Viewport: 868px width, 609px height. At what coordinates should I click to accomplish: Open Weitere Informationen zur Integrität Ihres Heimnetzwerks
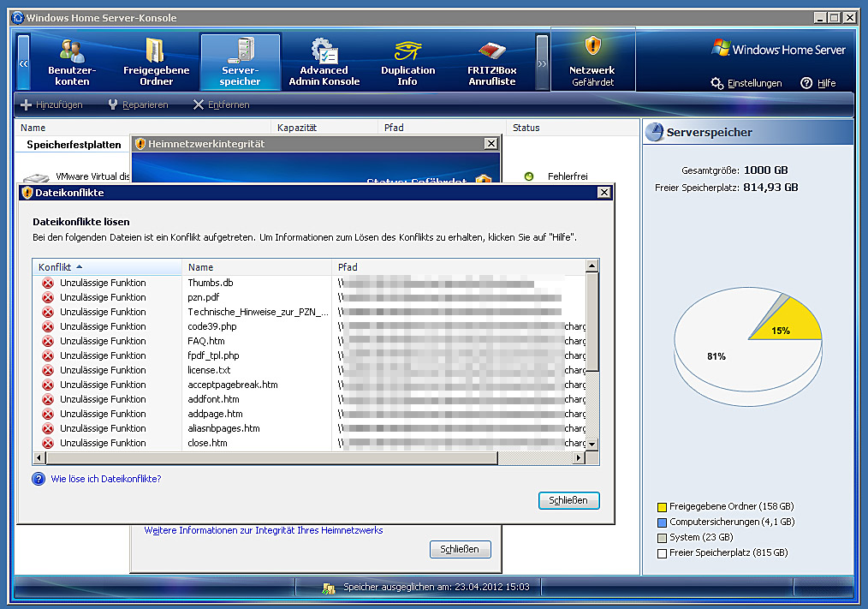(264, 530)
